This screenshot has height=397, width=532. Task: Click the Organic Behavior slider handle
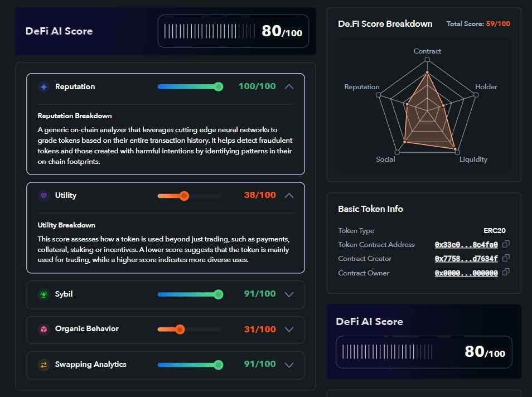tap(180, 329)
